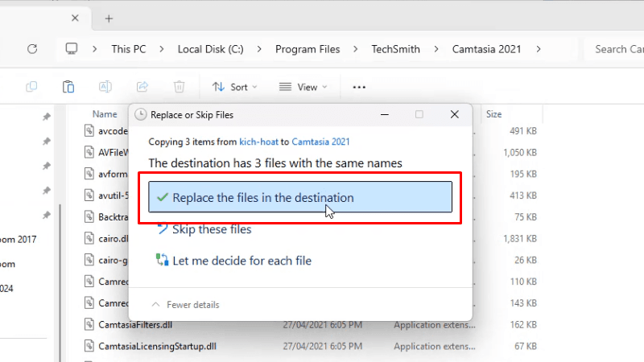644x362 pixels.
Task: Navigate to TechSmith breadcrumb folder
Action: pos(395,49)
